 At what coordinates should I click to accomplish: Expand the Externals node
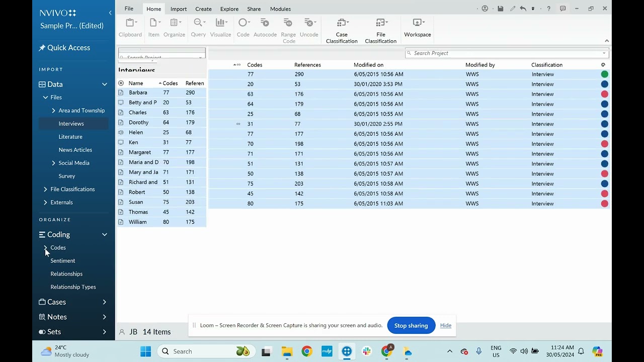45,202
